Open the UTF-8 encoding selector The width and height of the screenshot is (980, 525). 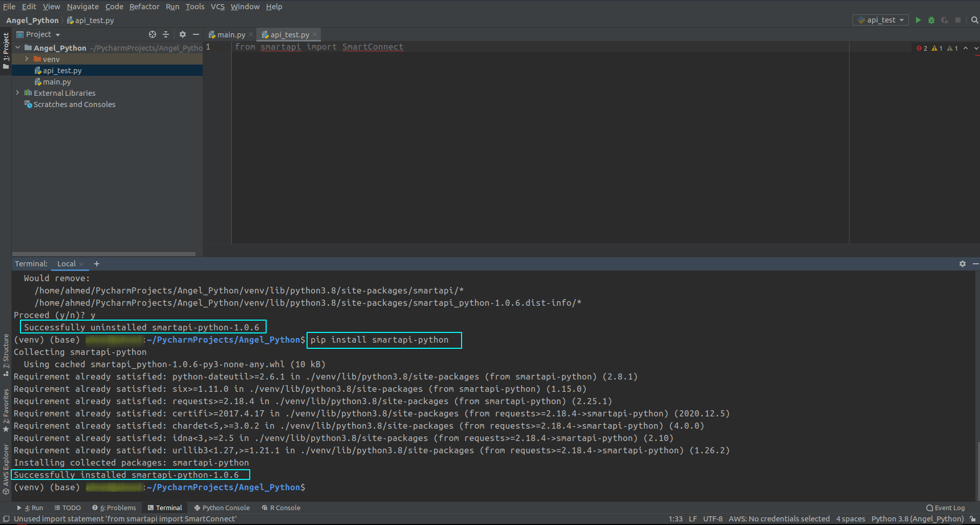coord(712,519)
